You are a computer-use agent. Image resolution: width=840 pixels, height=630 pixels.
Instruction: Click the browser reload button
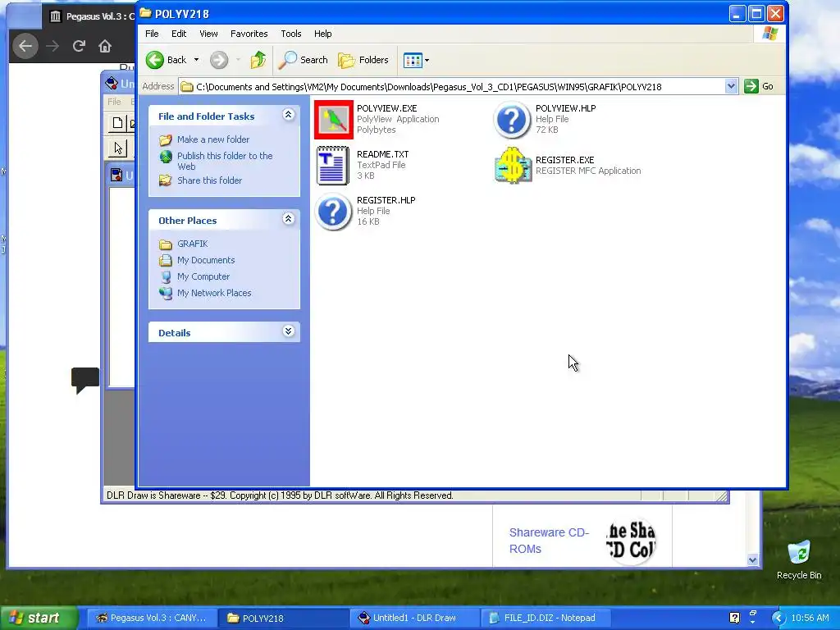79,46
